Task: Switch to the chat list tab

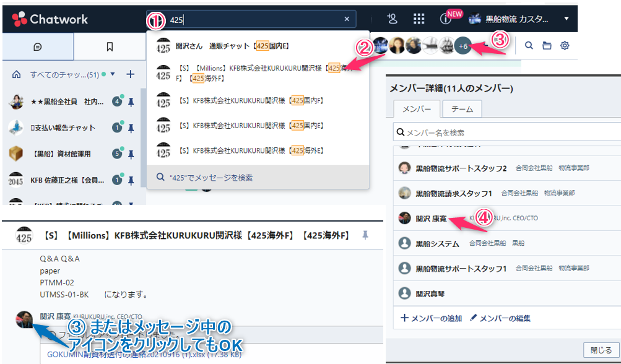Action: [38, 46]
